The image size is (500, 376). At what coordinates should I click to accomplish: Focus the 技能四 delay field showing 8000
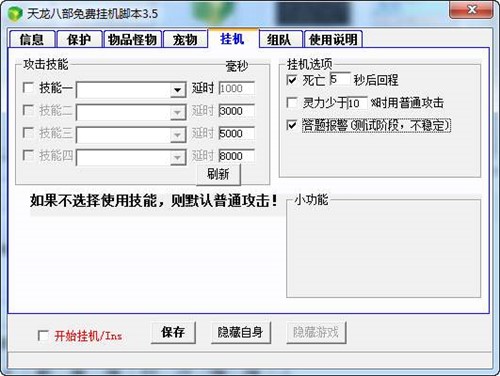tap(237, 156)
